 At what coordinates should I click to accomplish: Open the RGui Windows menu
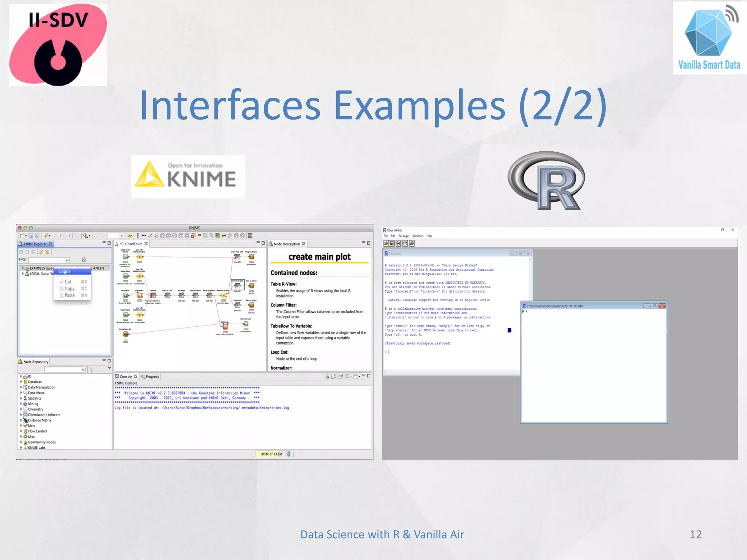point(418,236)
